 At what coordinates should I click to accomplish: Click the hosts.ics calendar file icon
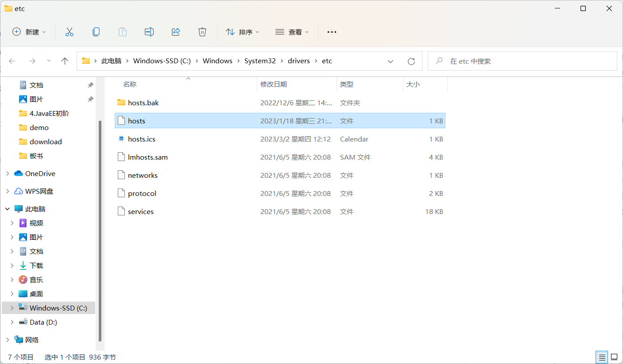tap(121, 139)
